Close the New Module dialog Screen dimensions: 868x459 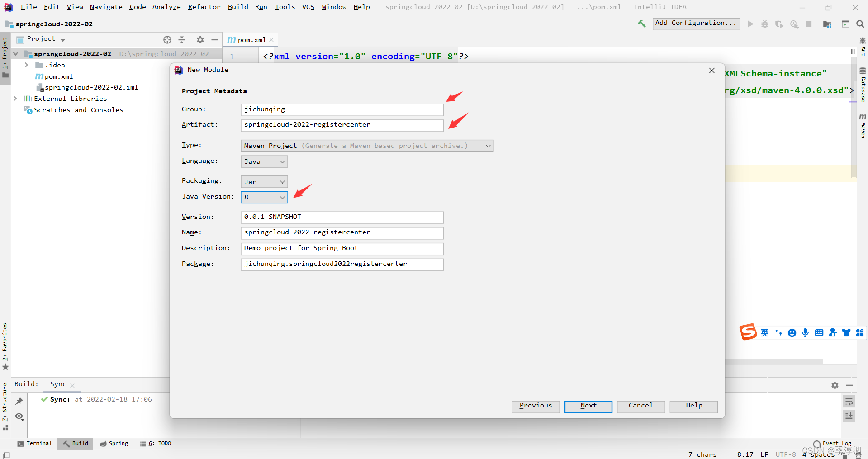click(x=711, y=71)
